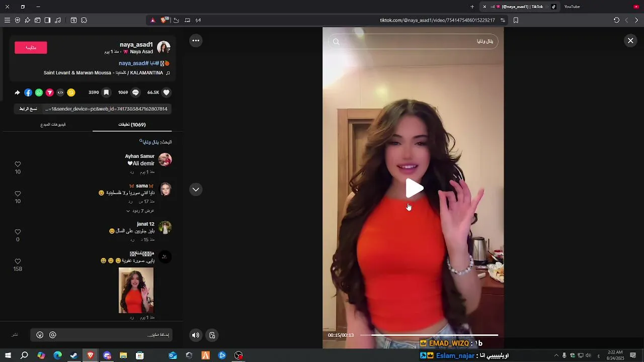The width and height of the screenshot is (644, 362).
Task: Open Windows taskbar search
Action: [x=24, y=355]
